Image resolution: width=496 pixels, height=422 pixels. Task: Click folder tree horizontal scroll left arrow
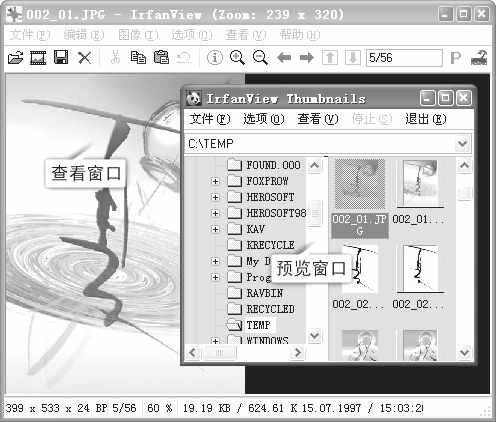pos(193,352)
